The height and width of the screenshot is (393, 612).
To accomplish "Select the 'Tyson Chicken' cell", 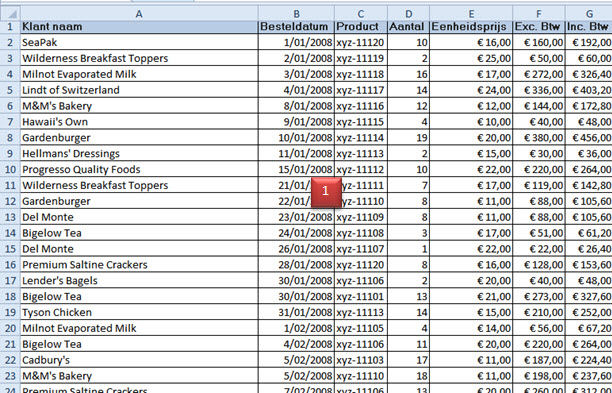I will pos(139,312).
